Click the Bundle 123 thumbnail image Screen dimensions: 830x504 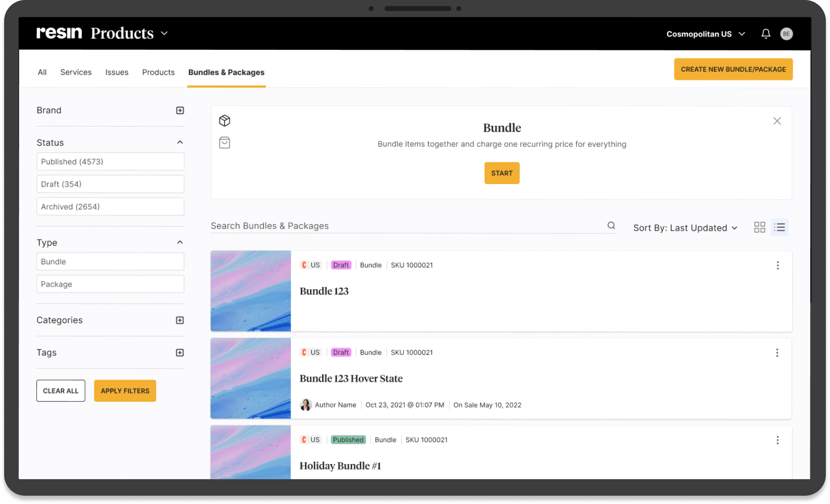251,291
